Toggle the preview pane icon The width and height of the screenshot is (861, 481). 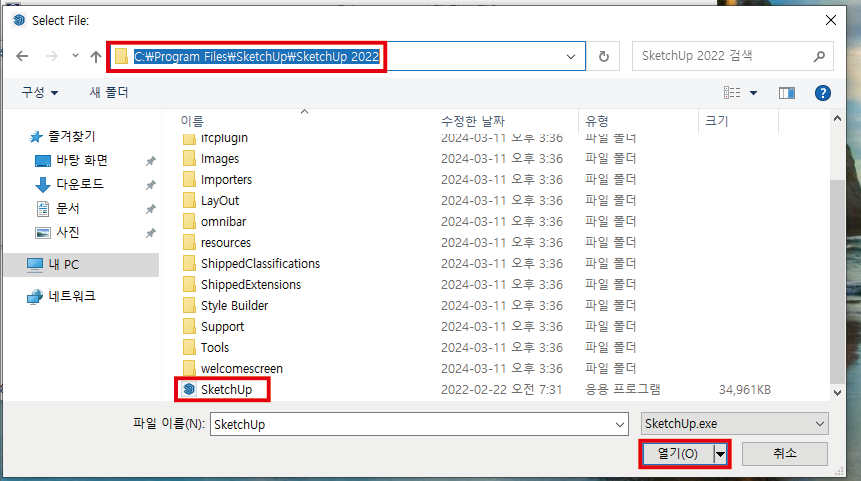(787, 93)
